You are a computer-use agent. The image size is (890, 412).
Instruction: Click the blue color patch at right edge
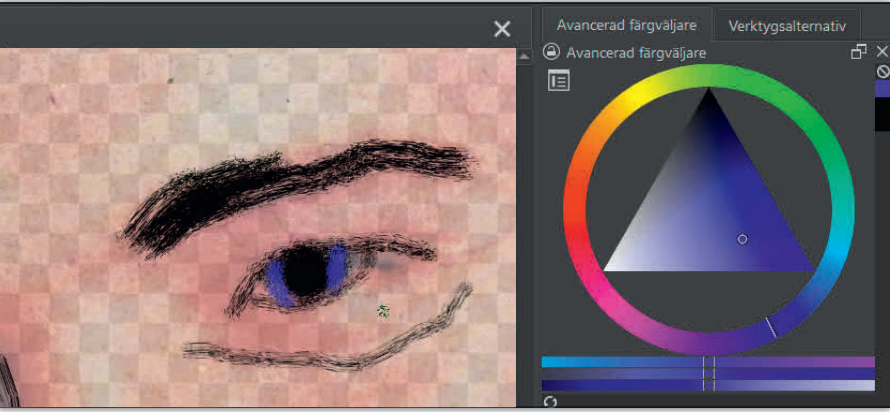click(883, 89)
